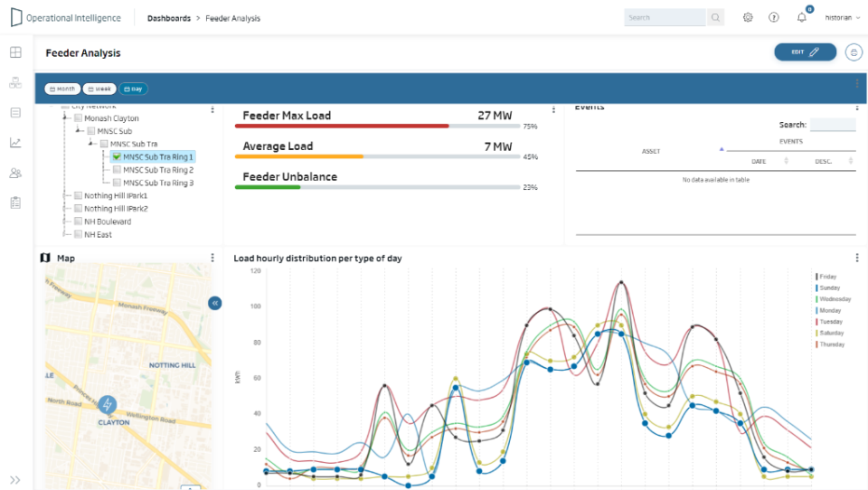Check the Nothing Hill IPark2 checkbox
The image size is (868, 490).
(79, 208)
